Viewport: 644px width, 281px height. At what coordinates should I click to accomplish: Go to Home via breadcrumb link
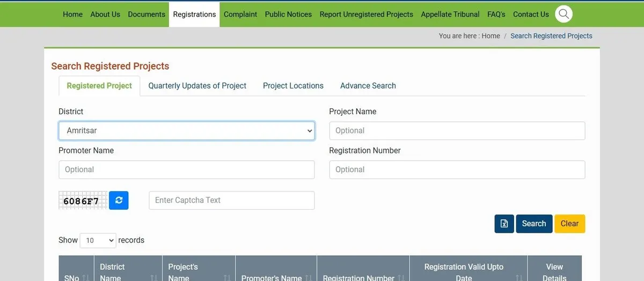[491, 36]
